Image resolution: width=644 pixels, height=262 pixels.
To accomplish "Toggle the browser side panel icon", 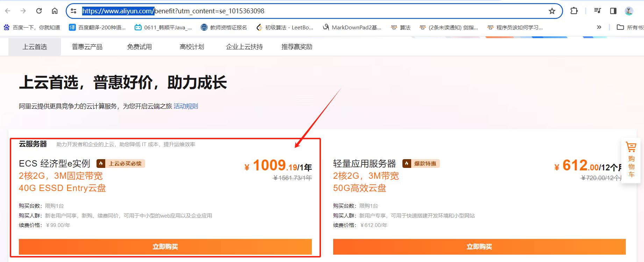I will click(x=613, y=11).
